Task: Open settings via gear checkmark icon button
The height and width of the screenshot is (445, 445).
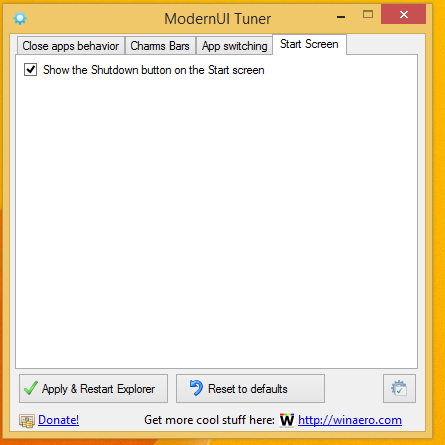Action: pyautogui.click(x=399, y=388)
